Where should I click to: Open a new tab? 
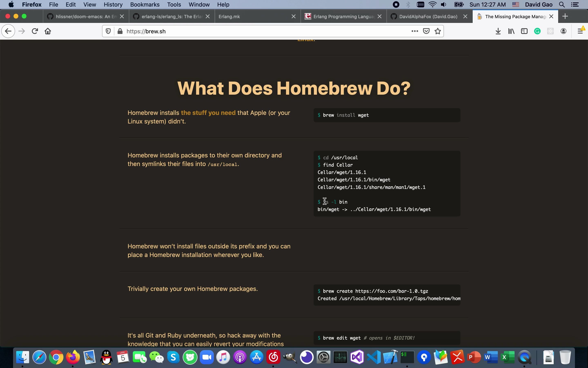565,16
